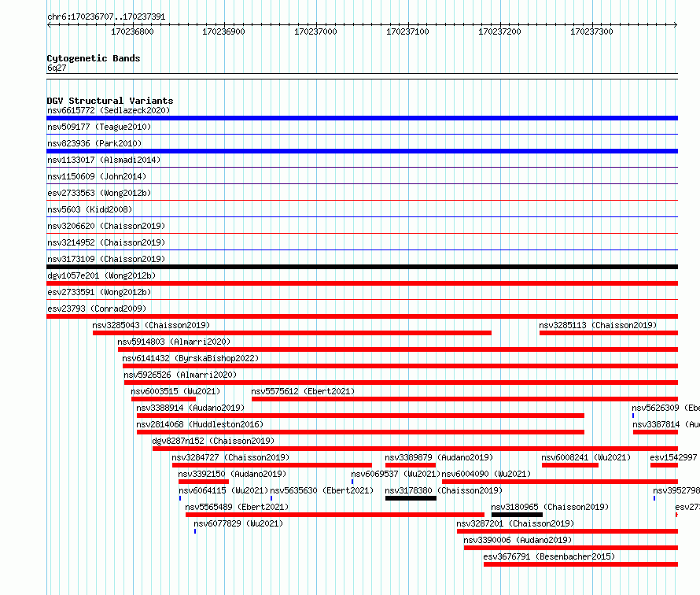The height and width of the screenshot is (595, 700).
Task: Click esv3676791 (Besenbacher2015) label
Action: [549, 556]
